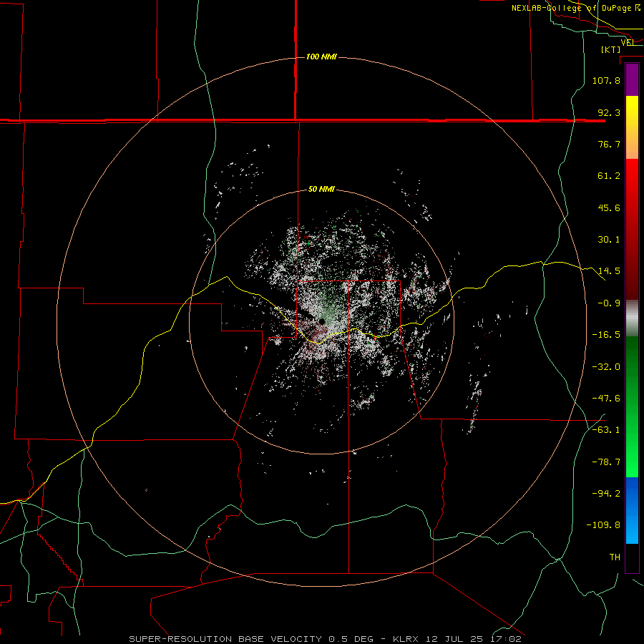Image resolution: width=644 pixels, height=644 pixels.
Task: Click the -94.2 velocity scale value
Action: coord(606,493)
